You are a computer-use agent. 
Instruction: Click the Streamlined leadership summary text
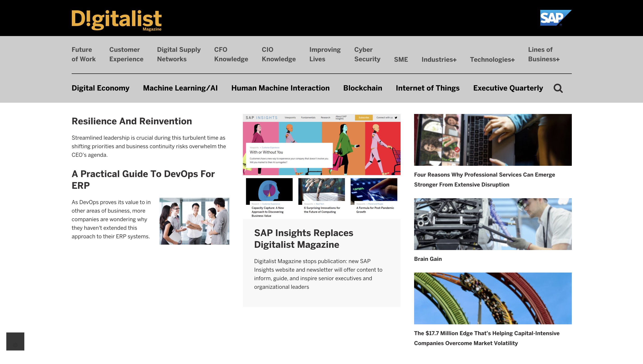(x=149, y=146)
